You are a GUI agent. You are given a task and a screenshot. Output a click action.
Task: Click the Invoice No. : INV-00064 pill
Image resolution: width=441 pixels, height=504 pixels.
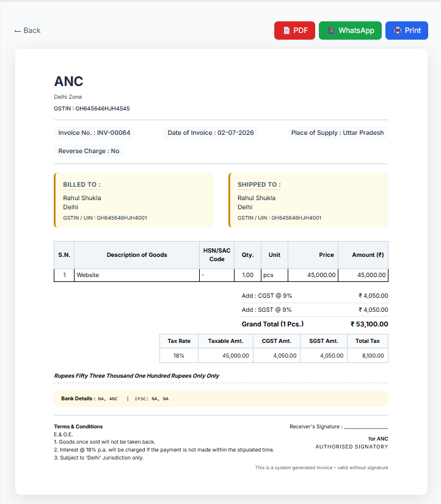[x=94, y=133]
